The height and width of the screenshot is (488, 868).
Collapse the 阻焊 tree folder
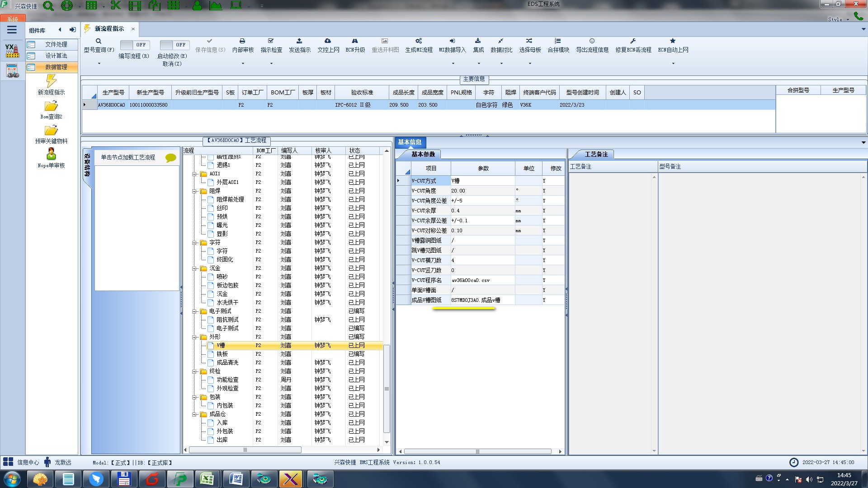[195, 191]
